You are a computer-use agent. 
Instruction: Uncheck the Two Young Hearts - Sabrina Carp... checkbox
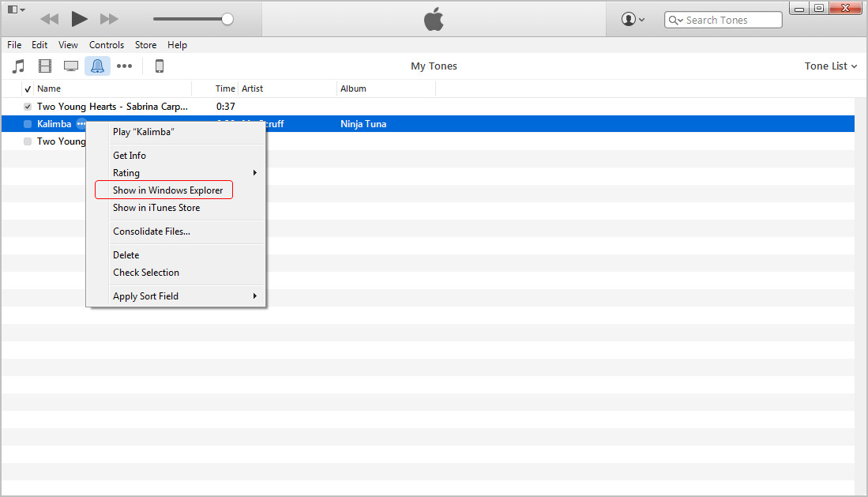coord(28,107)
